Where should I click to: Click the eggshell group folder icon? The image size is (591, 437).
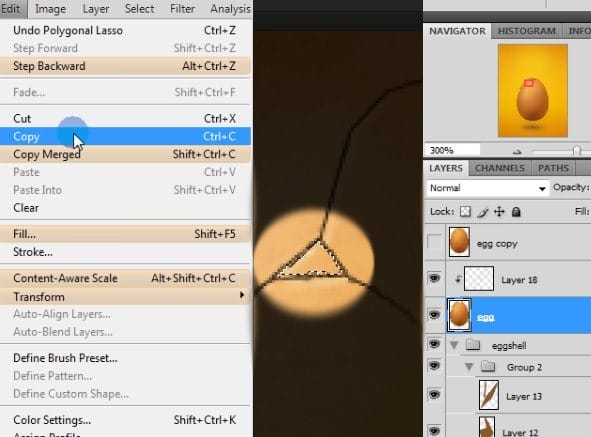[473, 344]
